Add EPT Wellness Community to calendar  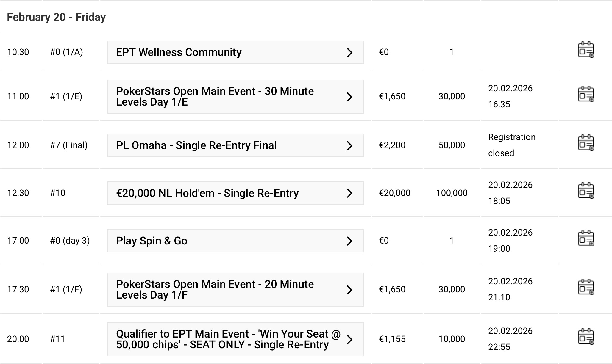click(586, 50)
